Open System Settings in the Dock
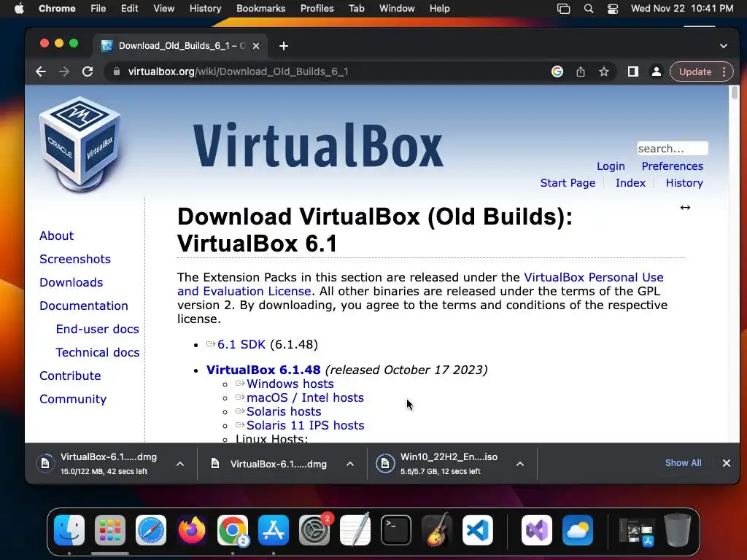This screenshot has height=560, width=747. 314,530
